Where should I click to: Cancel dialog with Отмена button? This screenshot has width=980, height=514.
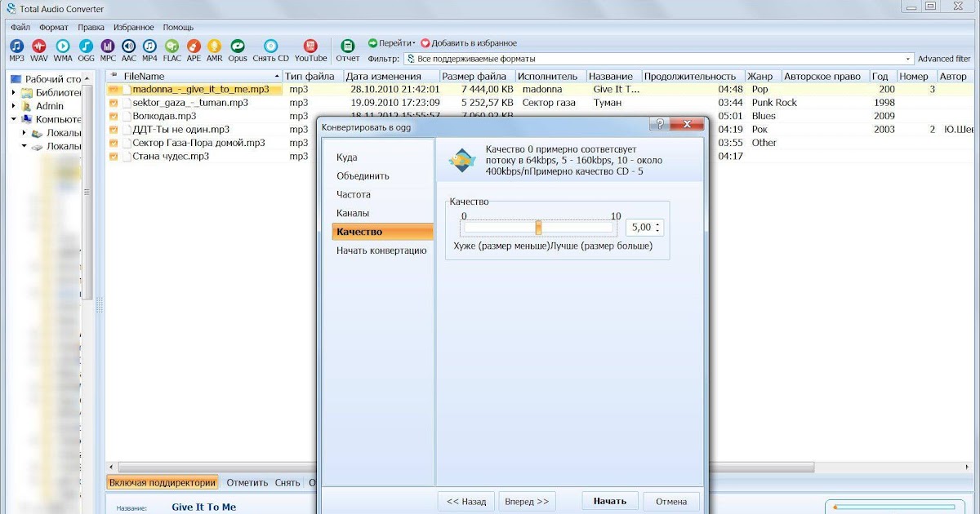tap(671, 502)
